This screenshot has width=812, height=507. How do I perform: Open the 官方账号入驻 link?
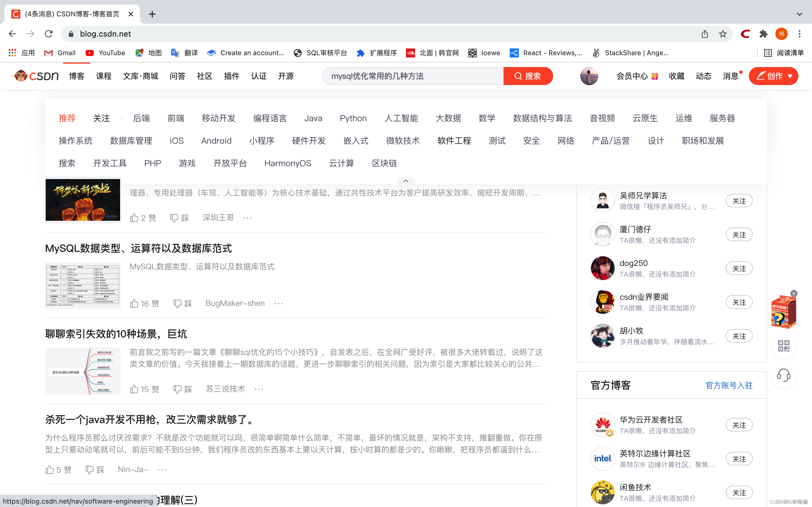pyautogui.click(x=729, y=385)
